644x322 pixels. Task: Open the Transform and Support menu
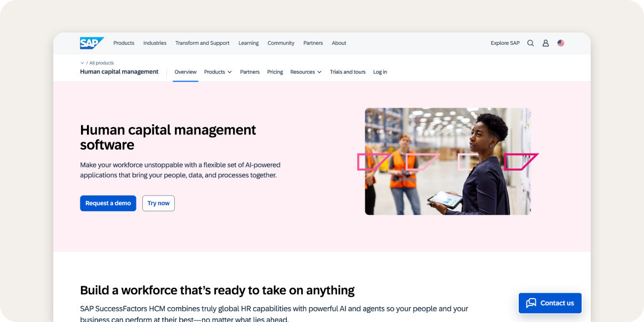click(203, 43)
